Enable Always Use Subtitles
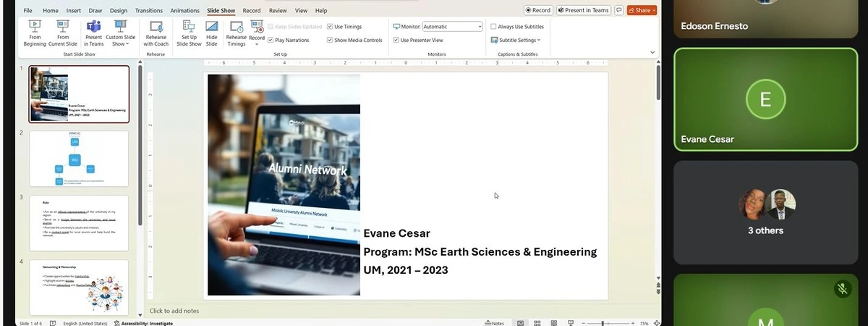Image resolution: width=868 pixels, height=326 pixels. [x=494, y=27]
